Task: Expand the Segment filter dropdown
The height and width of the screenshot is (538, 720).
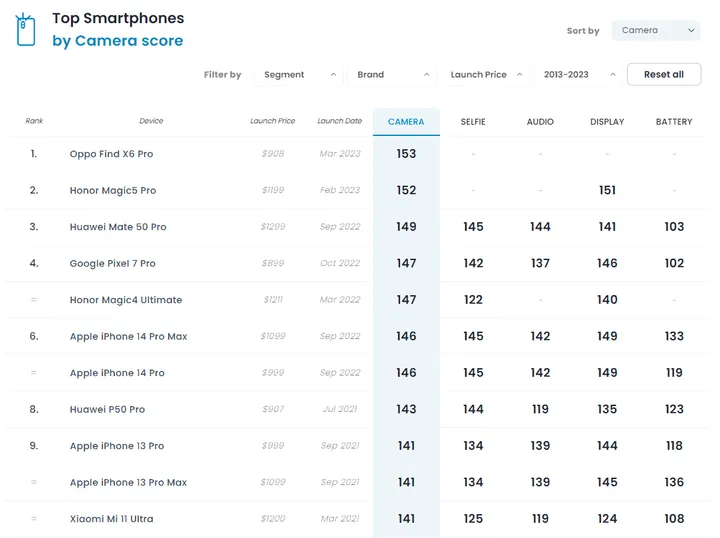Action: tap(300, 75)
